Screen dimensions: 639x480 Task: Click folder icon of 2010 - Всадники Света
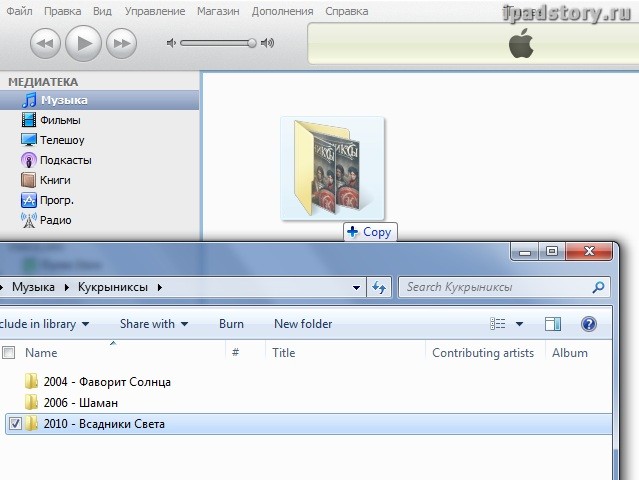tap(31, 423)
